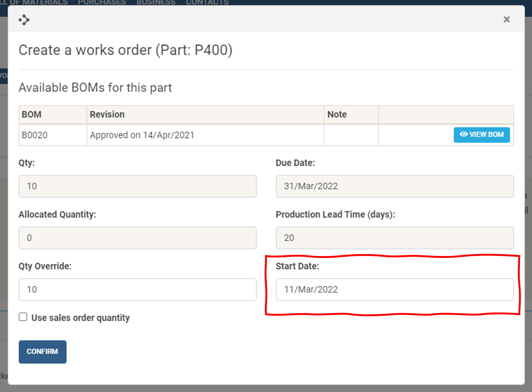Focus the Production Lead Time field
The image size is (532, 392).
pyautogui.click(x=394, y=238)
